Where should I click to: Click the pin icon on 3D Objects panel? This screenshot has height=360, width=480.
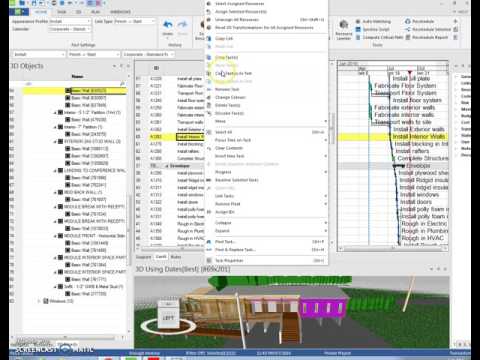pyautogui.click(x=121, y=66)
